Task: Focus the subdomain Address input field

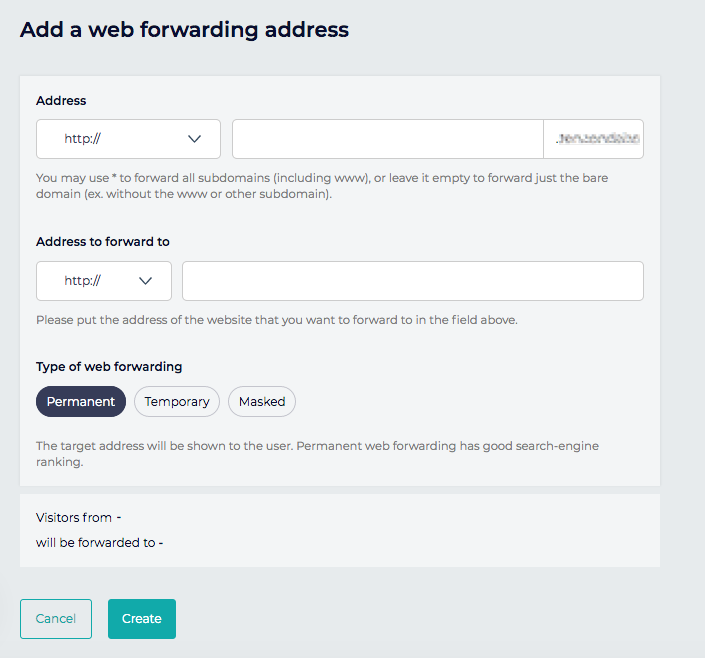Action: point(387,139)
